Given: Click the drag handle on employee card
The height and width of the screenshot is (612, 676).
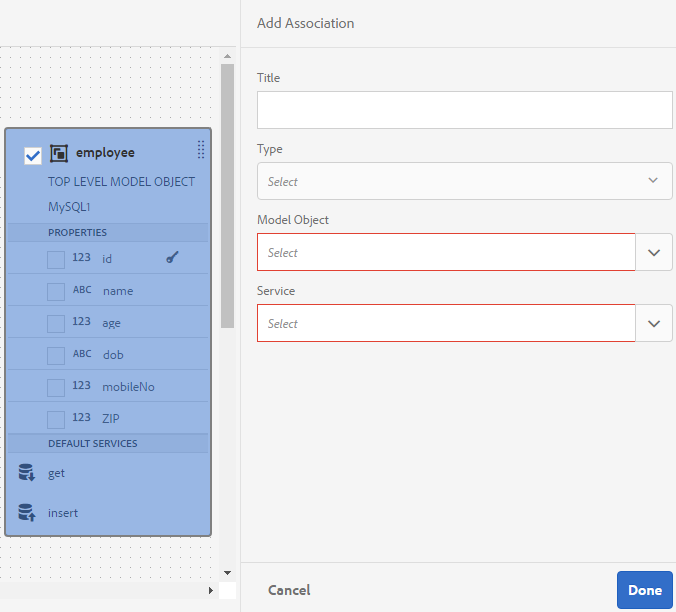Looking at the screenshot, I should coord(201,150).
